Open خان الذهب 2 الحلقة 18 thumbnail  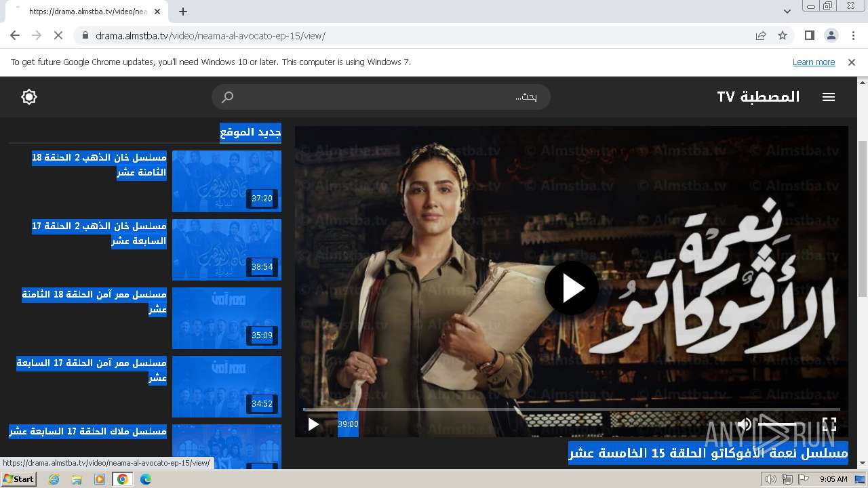tap(226, 181)
